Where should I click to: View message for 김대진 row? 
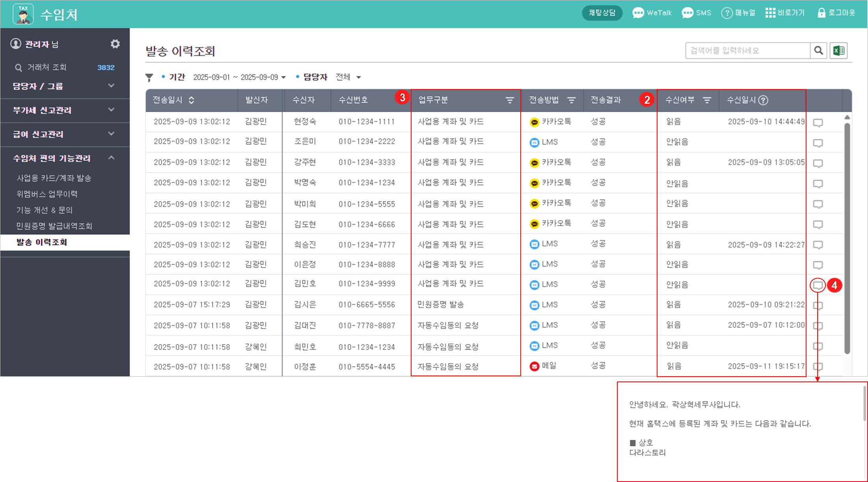pos(818,326)
